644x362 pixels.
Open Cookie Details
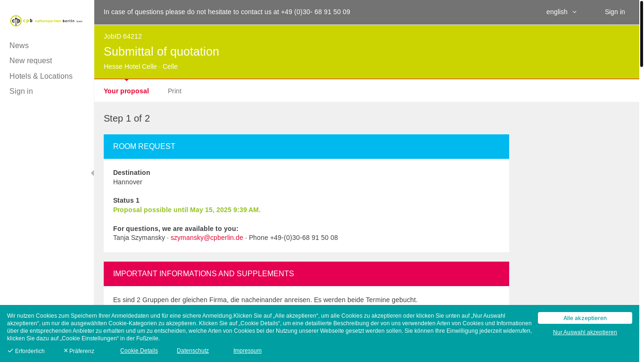(139, 351)
